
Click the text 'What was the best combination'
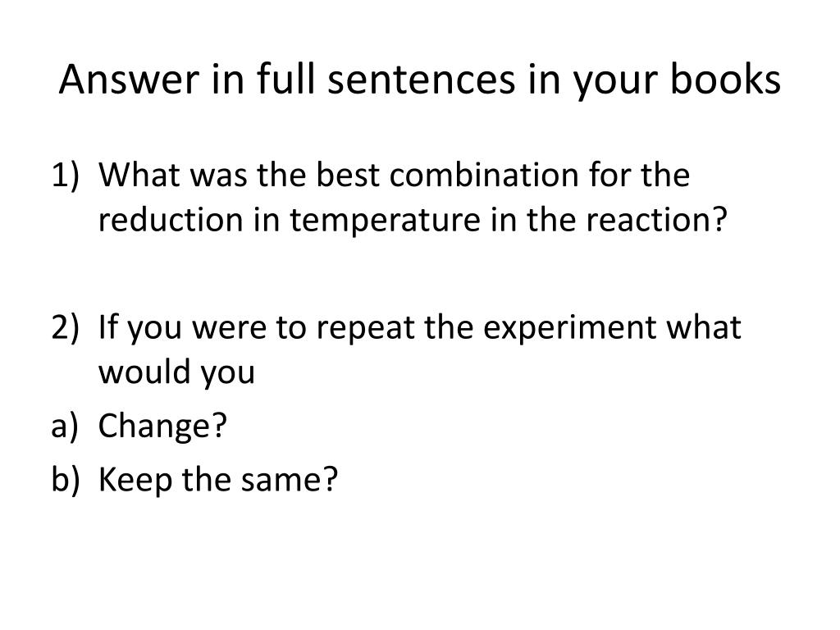(x=339, y=175)
